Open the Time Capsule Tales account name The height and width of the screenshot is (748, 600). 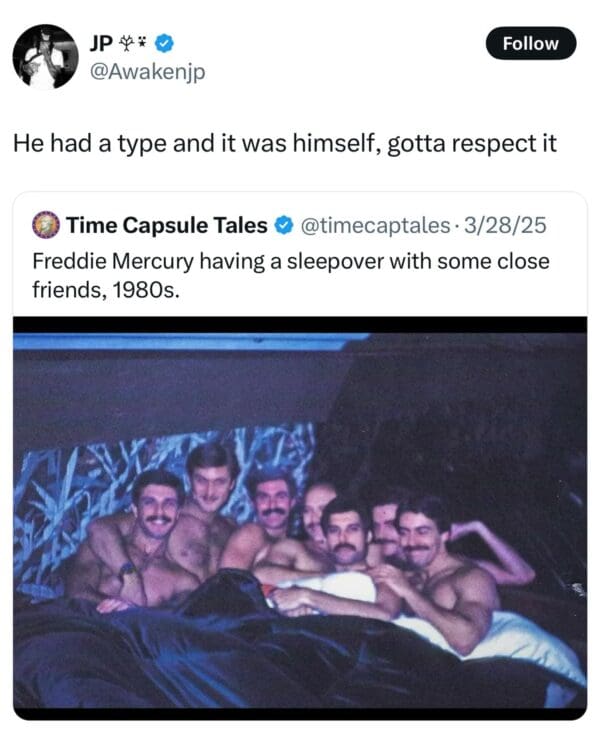tap(167, 225)
